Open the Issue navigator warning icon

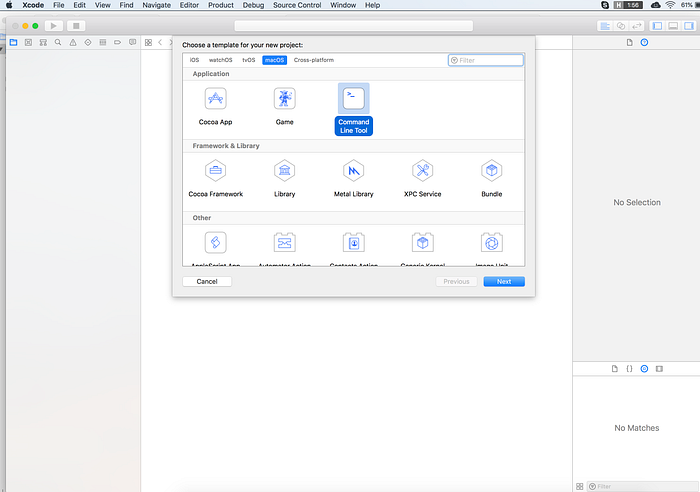point(73,42)
